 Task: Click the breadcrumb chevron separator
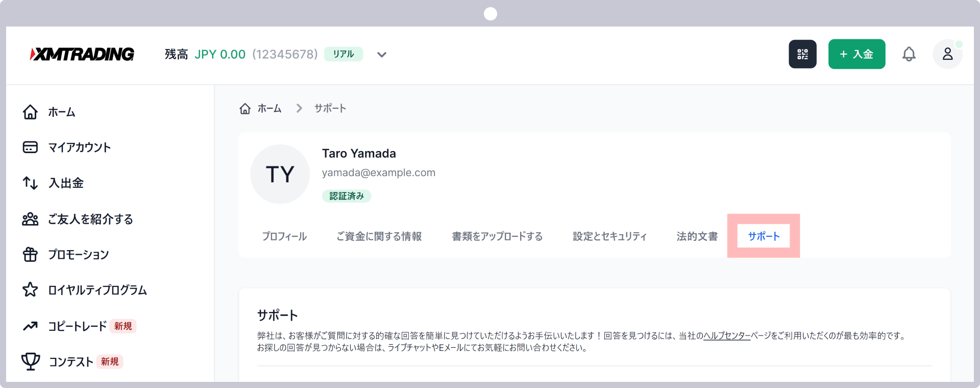pyautogui.click(x=299, y=109)
